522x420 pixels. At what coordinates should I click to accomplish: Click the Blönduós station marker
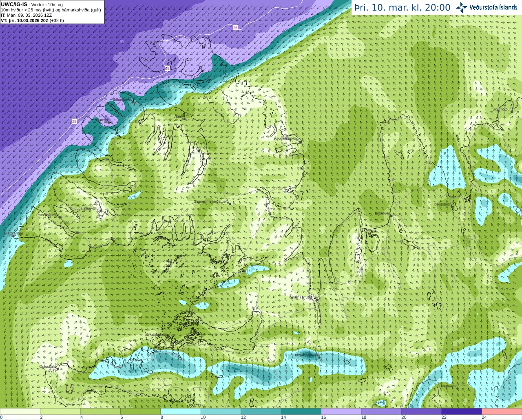[390, 216]
